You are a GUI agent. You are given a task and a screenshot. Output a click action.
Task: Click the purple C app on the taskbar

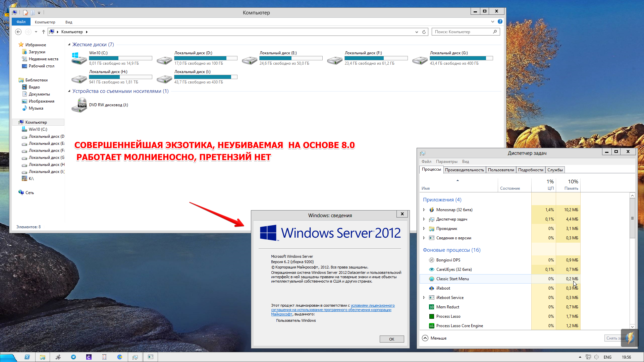(x=89, y=357)
